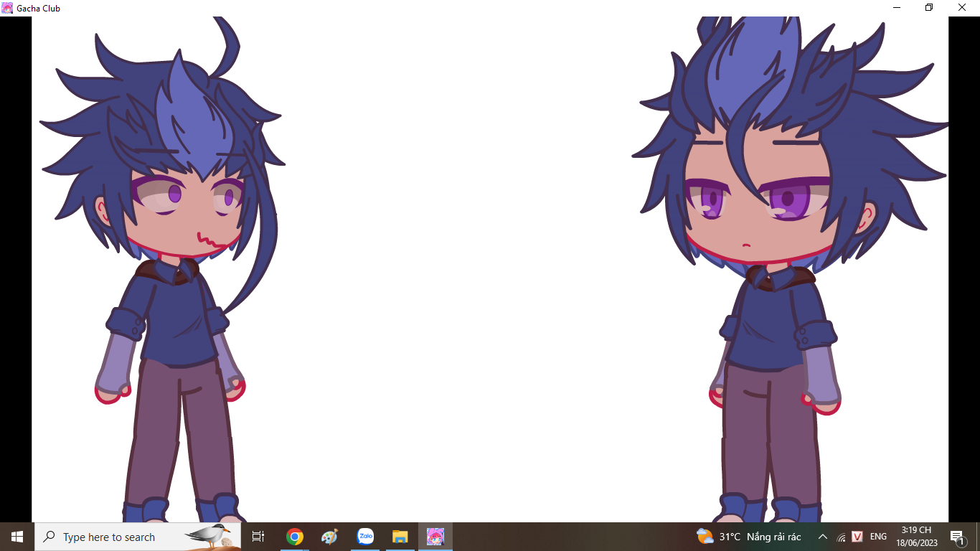980x551 pixels.
Task: Minimize the Gacha Club window
Action: (897, 8)
